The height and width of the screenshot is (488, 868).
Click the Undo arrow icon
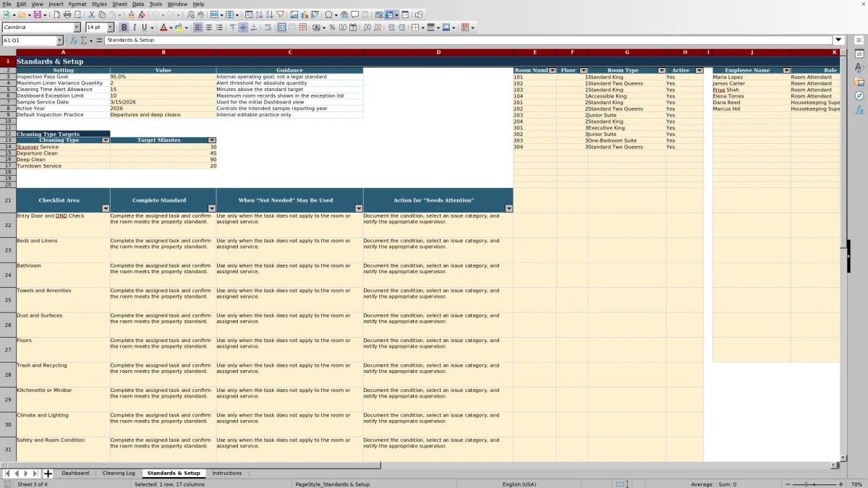(x=155, y=14)
